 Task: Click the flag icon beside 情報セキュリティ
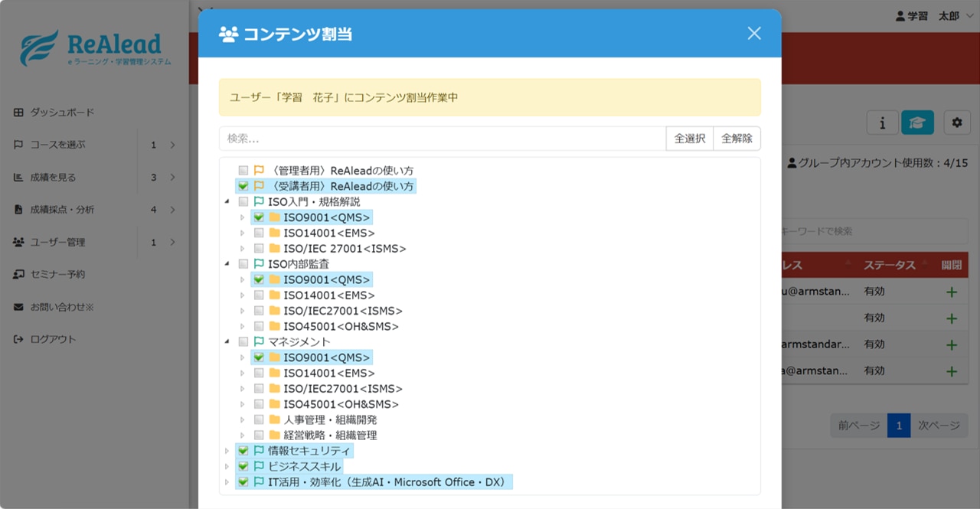(x=259, y=451)
